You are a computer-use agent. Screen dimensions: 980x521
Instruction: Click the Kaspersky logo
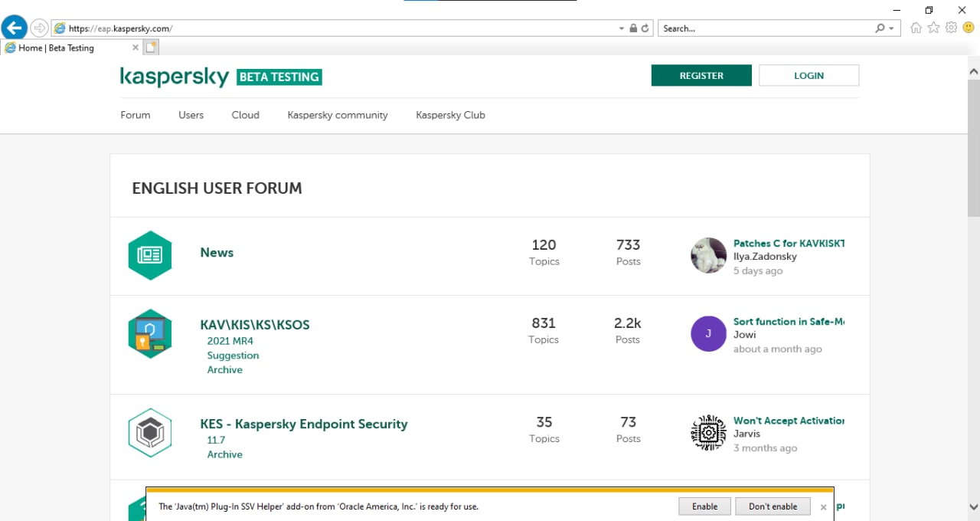[x=175, y=77]
